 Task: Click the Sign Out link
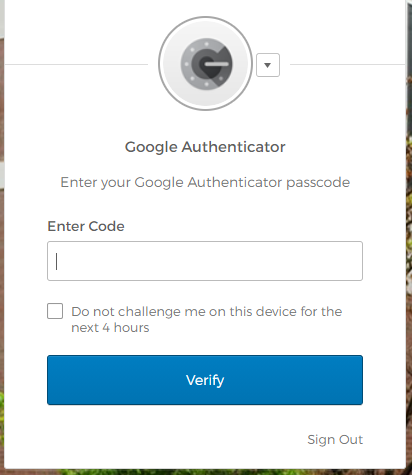point(335,440)
